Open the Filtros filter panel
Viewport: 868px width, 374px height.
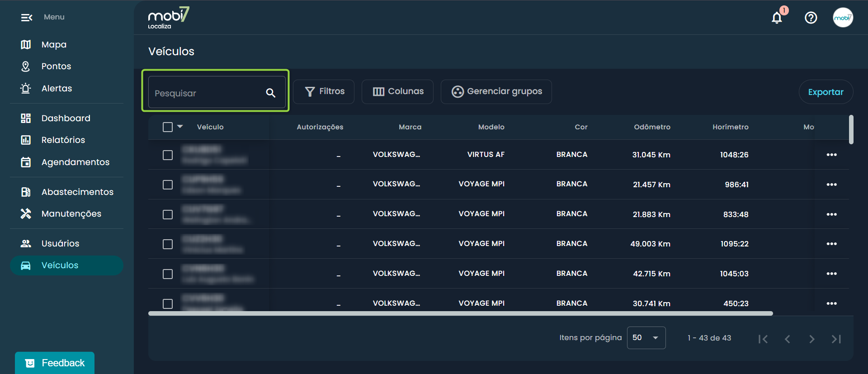[x=324, y=92]
